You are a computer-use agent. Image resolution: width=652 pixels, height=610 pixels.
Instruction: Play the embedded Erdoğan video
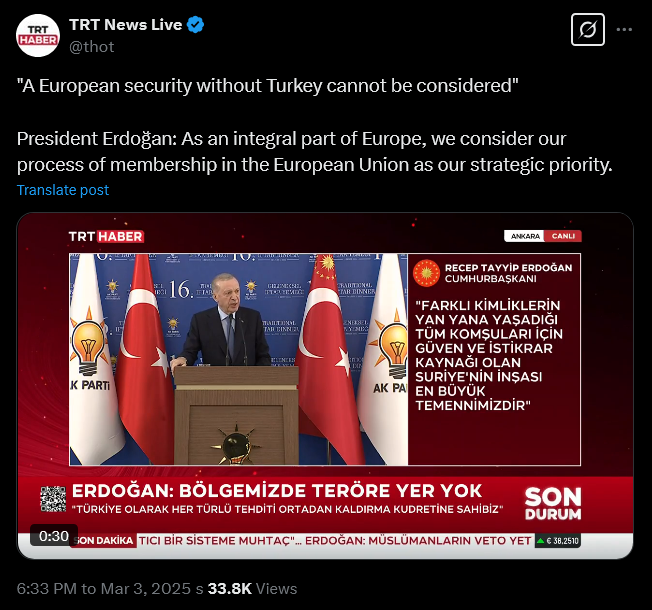325,385
